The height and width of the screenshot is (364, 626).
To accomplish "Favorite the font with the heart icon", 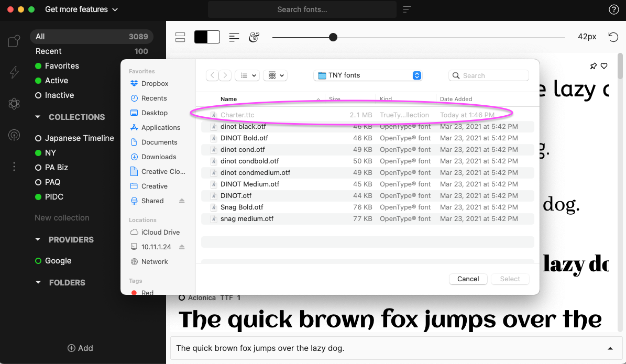I will pyautogui.click(x=604, y=66).
